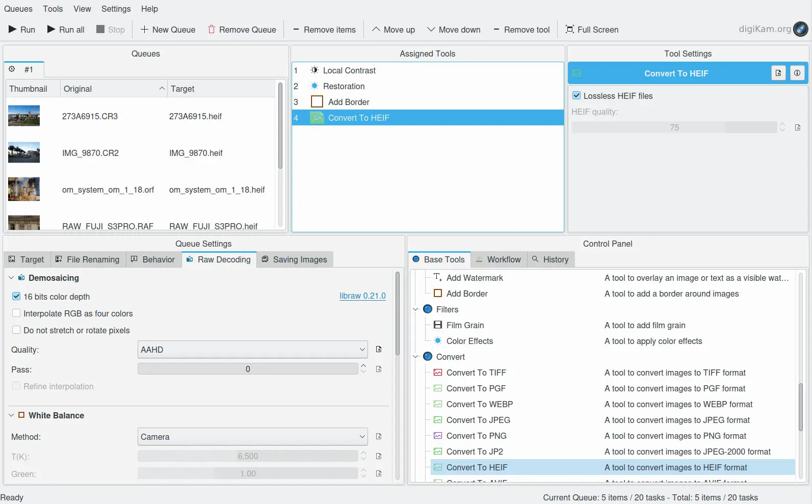812x504 pixels.
Task: Switch to the Saving Images tab
Action: click(x=295, y=259)
